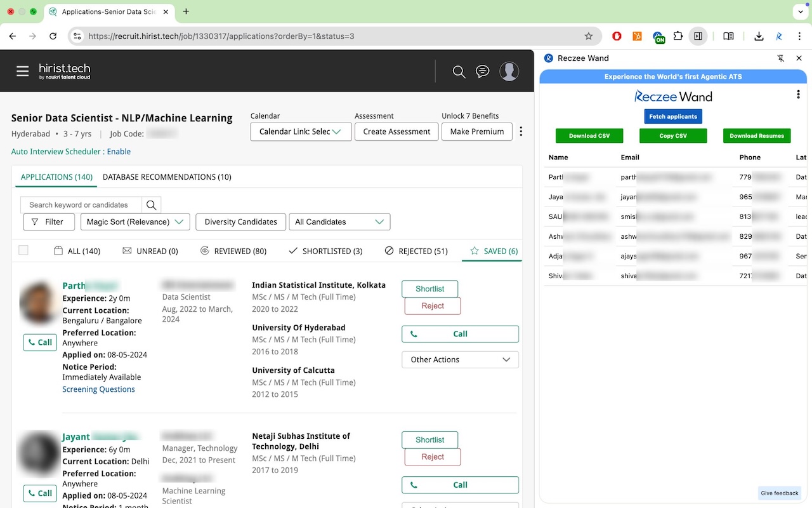Open reading mode book icon
Image resolution: width=812 pixels, height=508 pixels.
coord(728,36)
